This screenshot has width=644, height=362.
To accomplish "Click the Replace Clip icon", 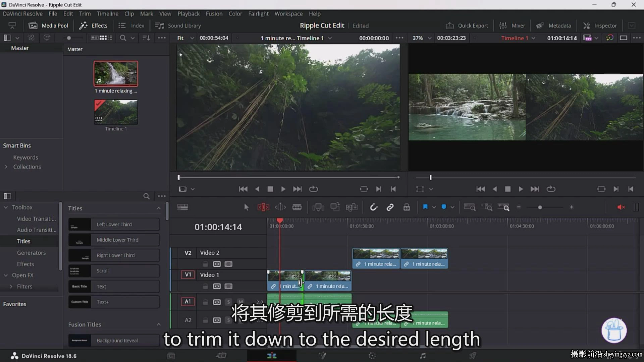I will [352, 207].
